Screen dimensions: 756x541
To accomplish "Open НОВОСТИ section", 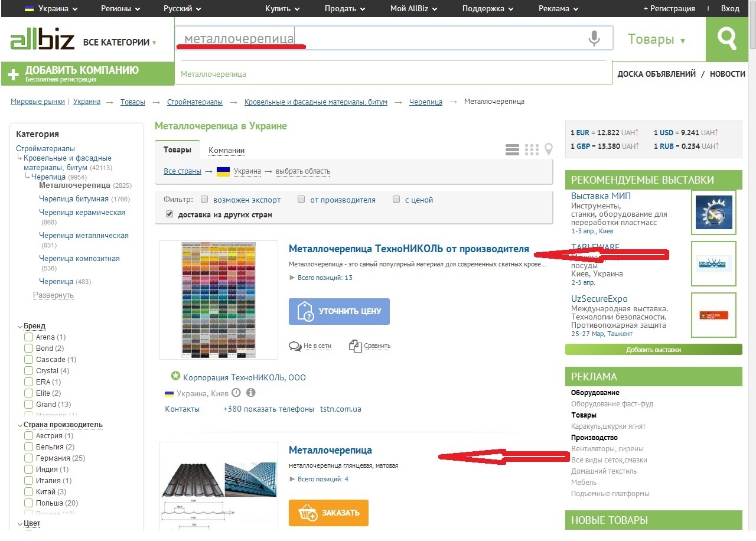I will pyautogui.click(x=728, y=74).
